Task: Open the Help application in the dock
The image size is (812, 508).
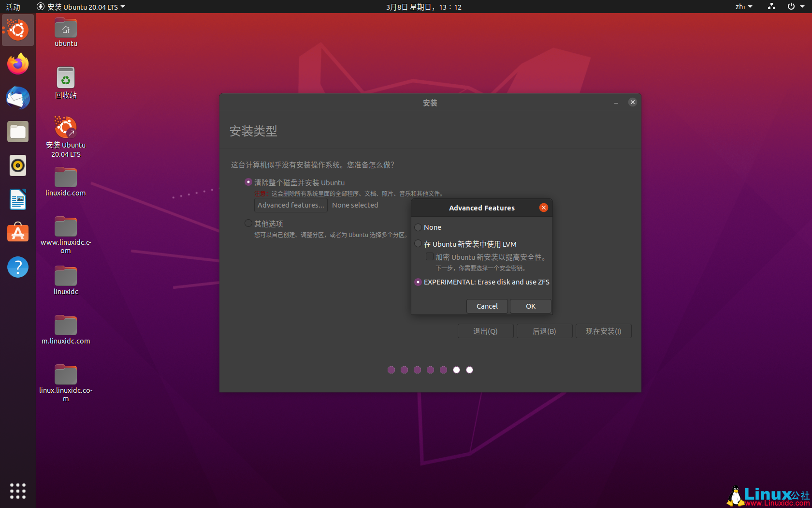Action: pos(17,267)
